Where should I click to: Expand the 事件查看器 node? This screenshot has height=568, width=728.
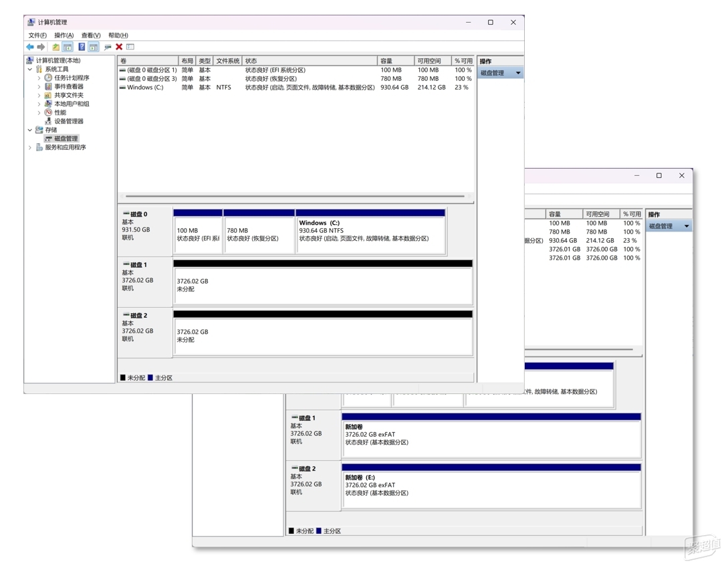[39, 86]
